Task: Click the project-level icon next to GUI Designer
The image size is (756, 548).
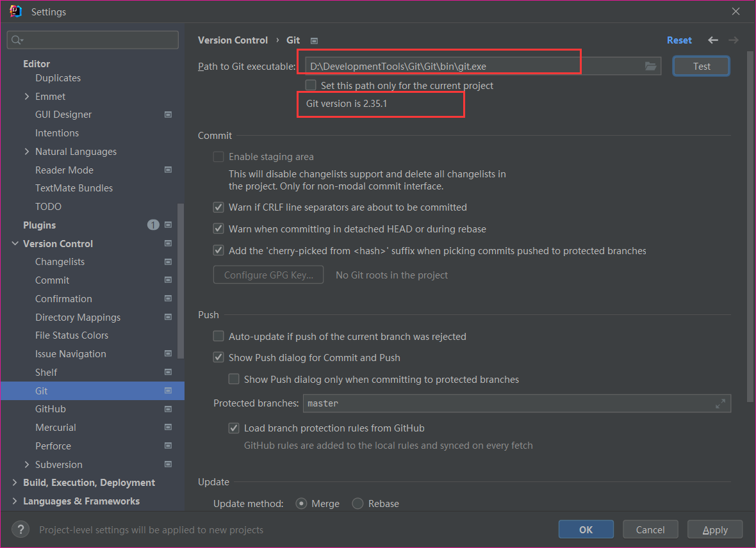Action: (168, 115)
